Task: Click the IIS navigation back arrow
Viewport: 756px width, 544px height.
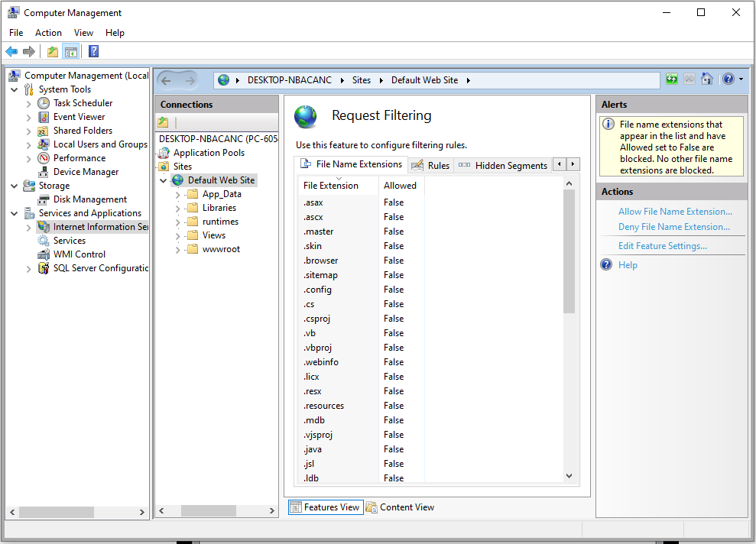Action: [167, 80]
